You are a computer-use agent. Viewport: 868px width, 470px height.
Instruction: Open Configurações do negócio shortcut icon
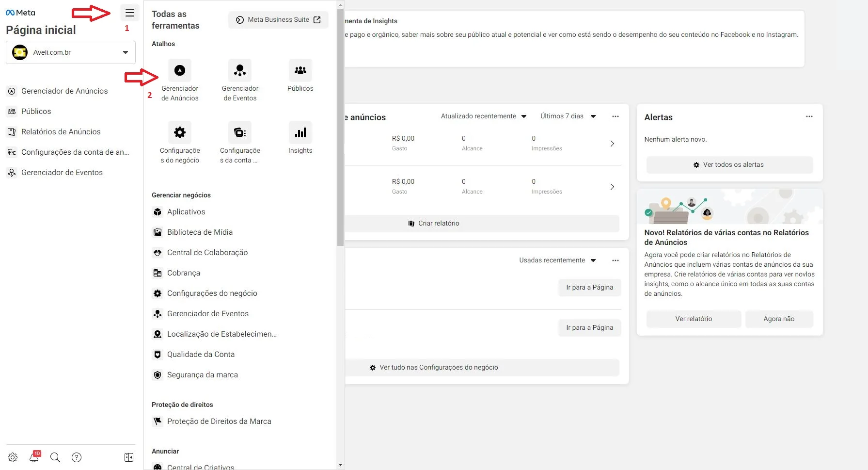(x=180, y=132)
